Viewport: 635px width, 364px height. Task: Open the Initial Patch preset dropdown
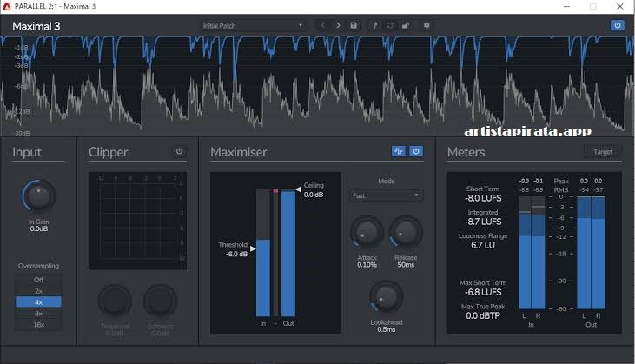tap(253, 25)
